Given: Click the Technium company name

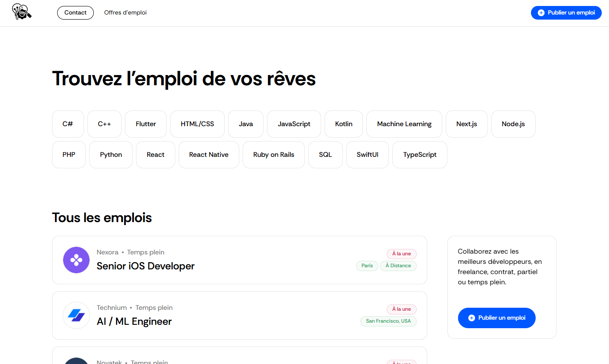Looking at the screenshot, I should pyautogui.click(x=112, y=308).
